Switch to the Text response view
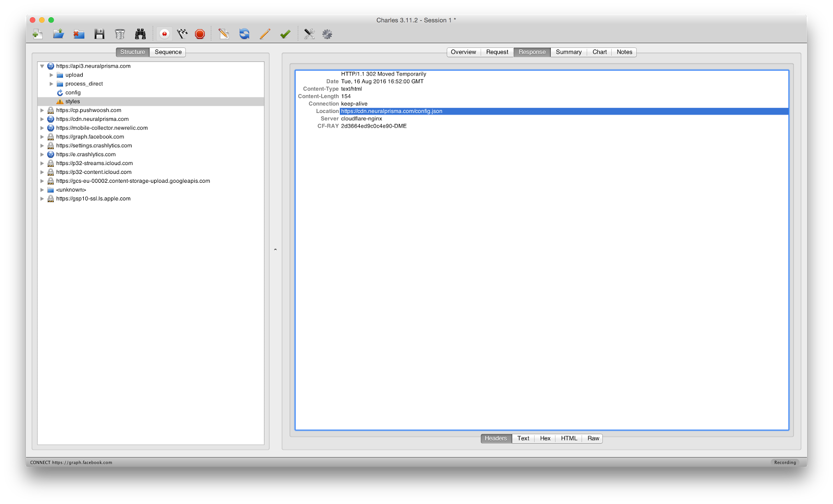 click(523, 438)
